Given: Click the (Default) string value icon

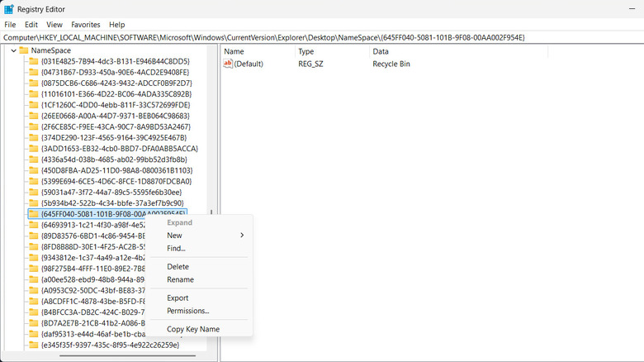Looking at the screenshot, I should coord(228,64).
